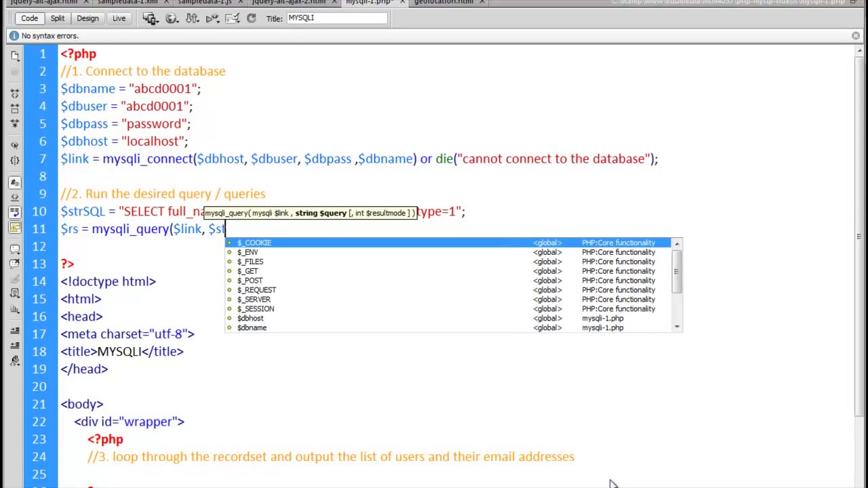Switch to the geolocation.html tab
868x488 pixels.
tap(443, 2)
